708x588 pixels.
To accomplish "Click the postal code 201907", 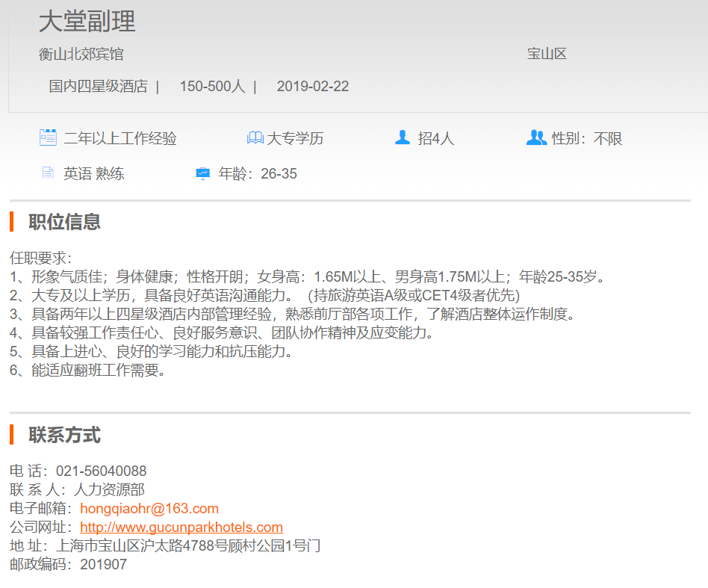I will (103, 565).
